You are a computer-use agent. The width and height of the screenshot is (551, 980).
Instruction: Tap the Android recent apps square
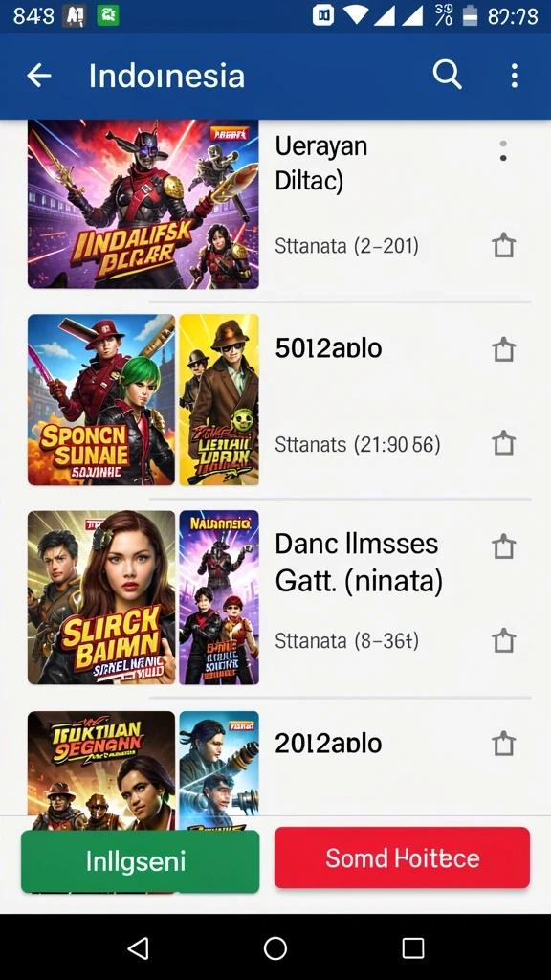413,947
